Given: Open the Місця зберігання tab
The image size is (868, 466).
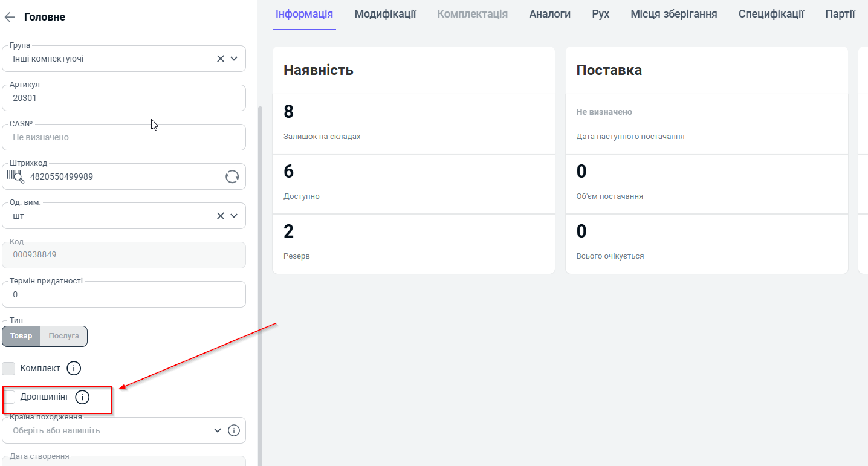Looking at the screenshot, I should tap(673, 14).
